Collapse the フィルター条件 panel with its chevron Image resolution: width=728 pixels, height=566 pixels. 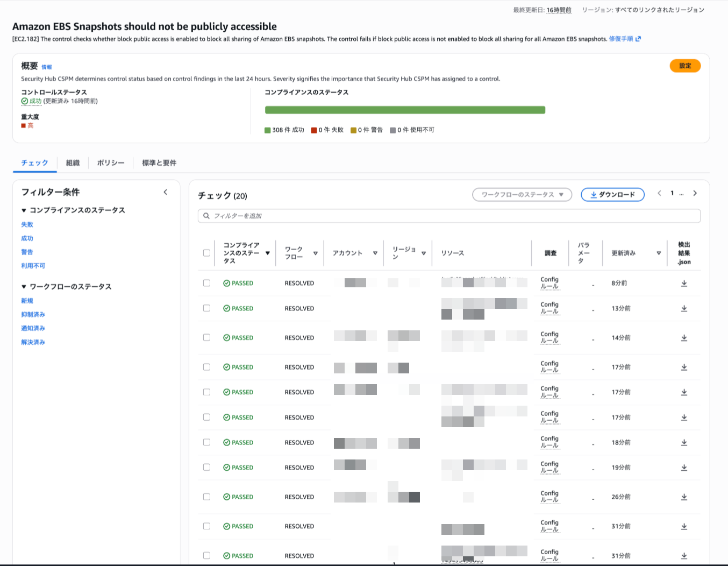pos(165,192)
